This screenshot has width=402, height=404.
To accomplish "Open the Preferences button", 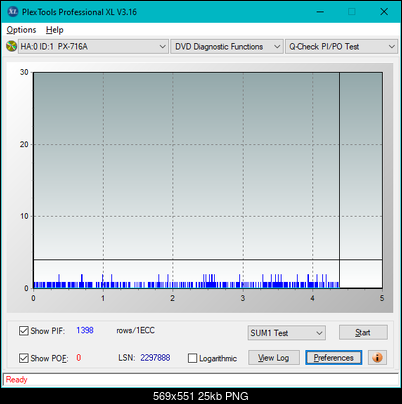I will (334, 358).
